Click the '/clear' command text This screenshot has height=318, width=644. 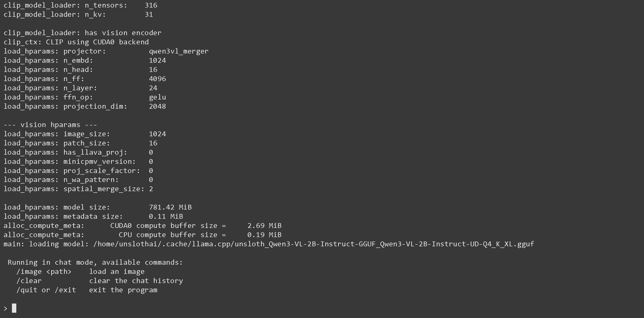tap(29, 281)
